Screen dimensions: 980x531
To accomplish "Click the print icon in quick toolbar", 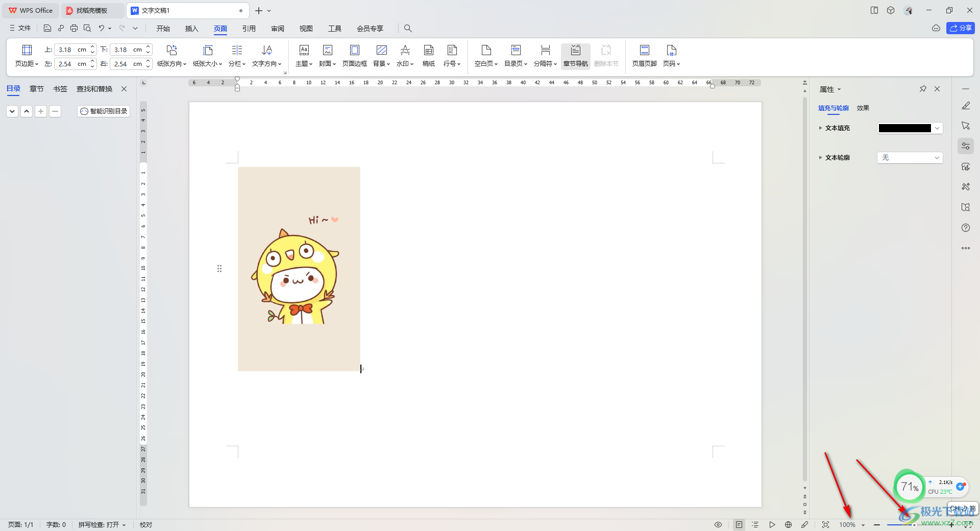I will click(74, 28).
